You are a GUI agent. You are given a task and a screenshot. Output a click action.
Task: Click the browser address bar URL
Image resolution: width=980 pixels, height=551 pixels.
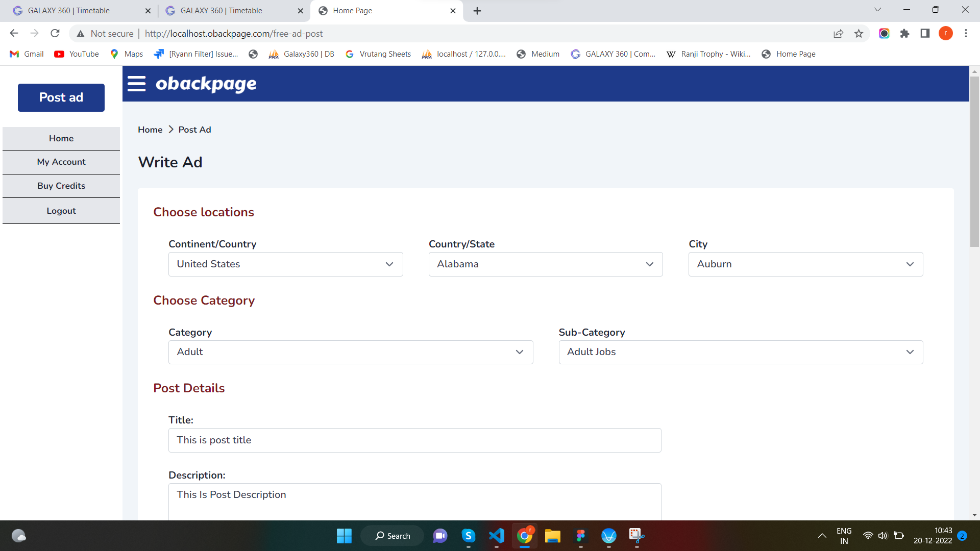coord(234,34)
